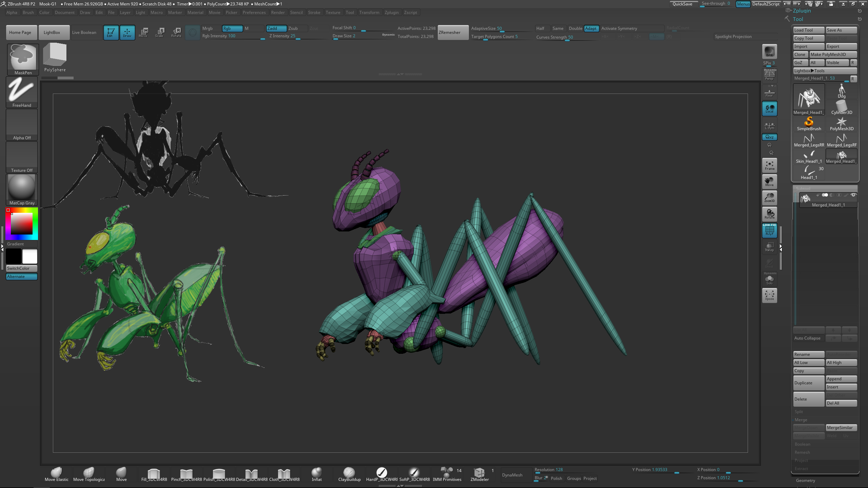Activate the Scale gizmo tool
The width and height of the screenshot is (868, 488).
click(159, 32)
